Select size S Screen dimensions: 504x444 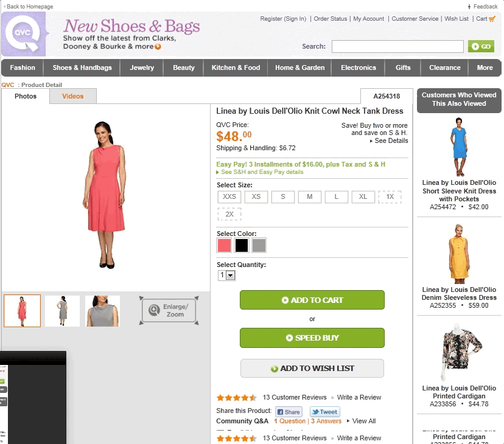coord(283,196)
